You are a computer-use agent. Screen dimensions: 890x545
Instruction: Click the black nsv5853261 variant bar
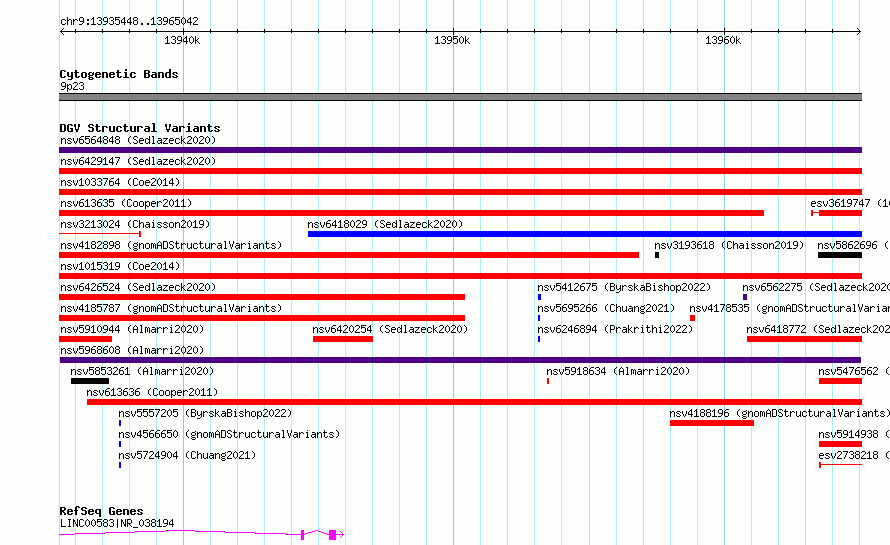[90, 381]
